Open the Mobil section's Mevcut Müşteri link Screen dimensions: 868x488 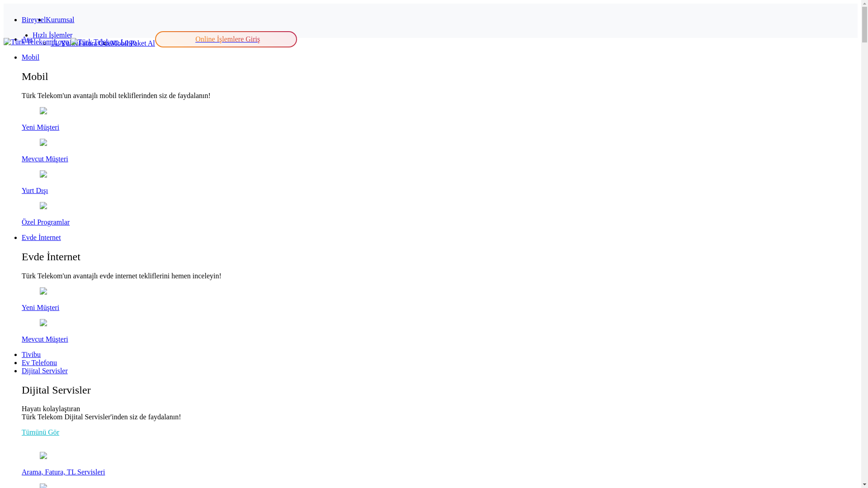click(x=45, y=159)
